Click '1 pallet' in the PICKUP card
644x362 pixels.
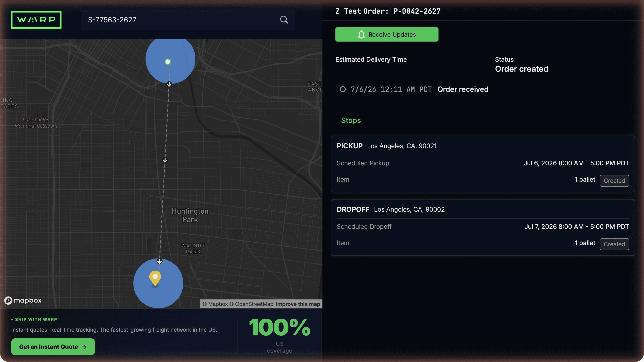pos(585,179)
